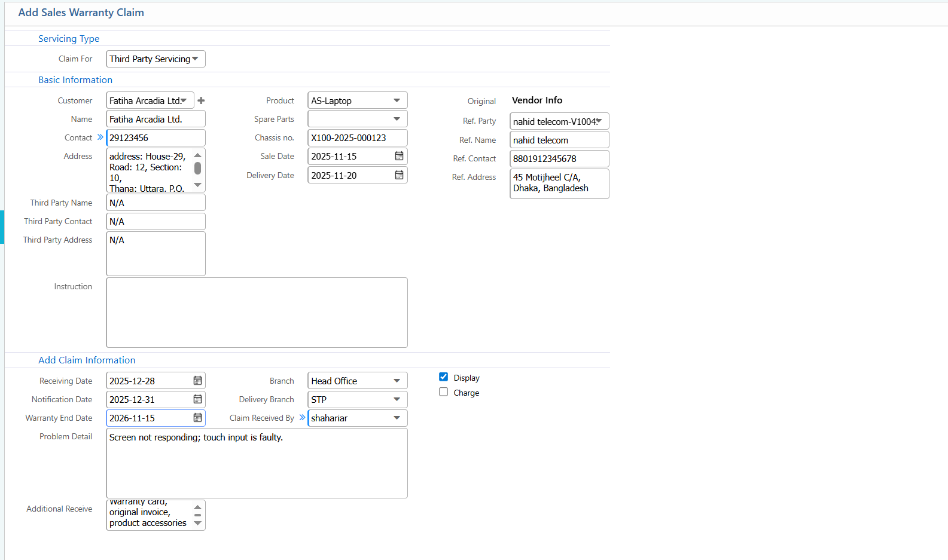The height and width of the screenshot is (560, 948).
Task: Open the Sale Date calendar picker
Action: pyautogui.click(x=399, y=156)
